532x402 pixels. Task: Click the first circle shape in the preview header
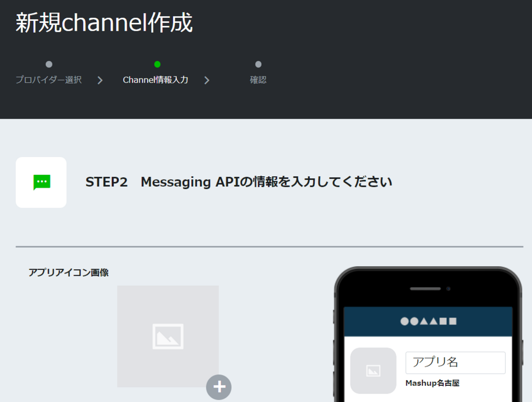(404, 321)
